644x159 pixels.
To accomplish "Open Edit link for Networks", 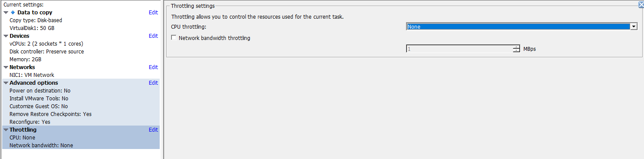I will [x=153, y=67].
